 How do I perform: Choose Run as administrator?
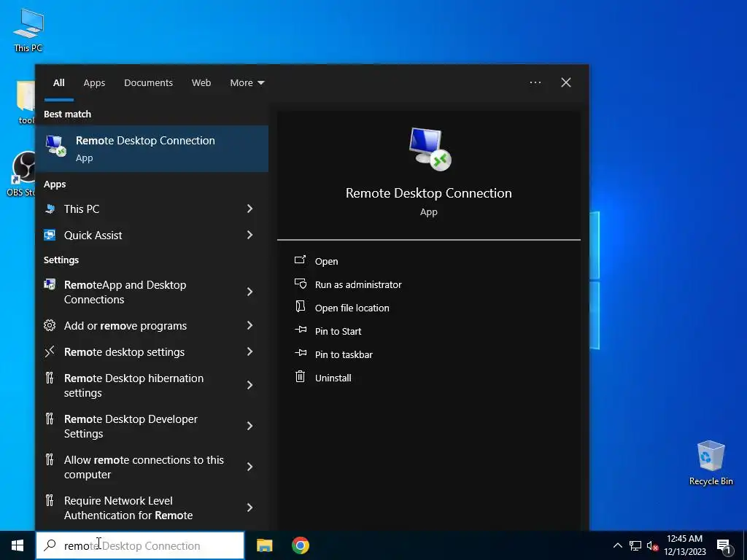pyautogui.click(x=358, y=284)
